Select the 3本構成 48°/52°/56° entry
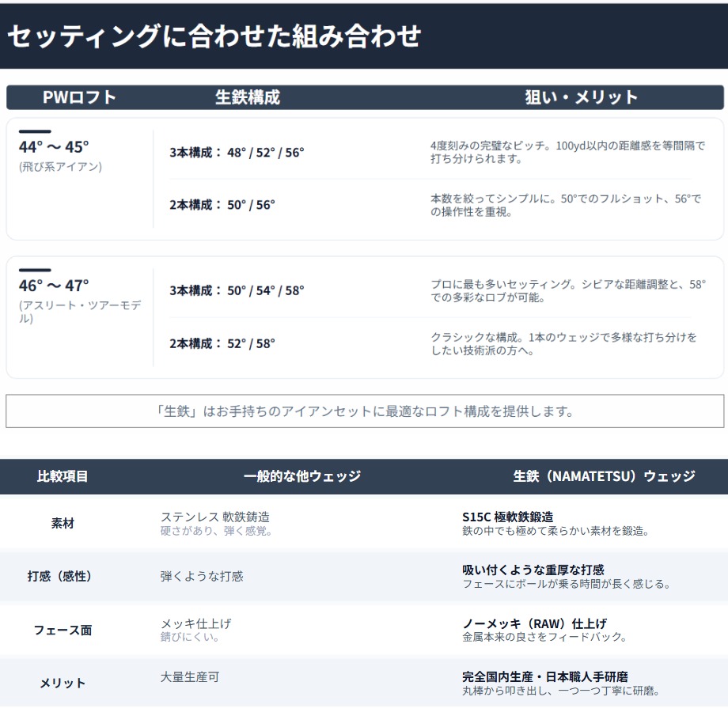The image size is (728, 712). 237,153
